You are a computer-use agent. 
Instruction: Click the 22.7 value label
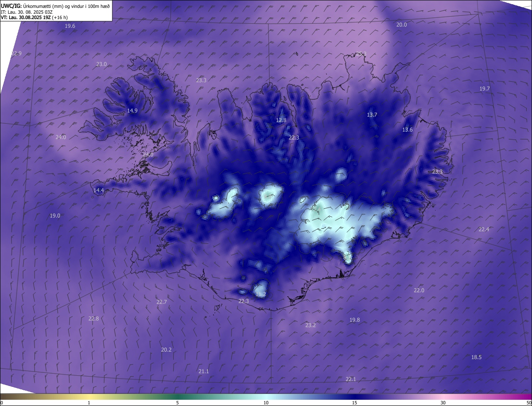coord(162,302)
